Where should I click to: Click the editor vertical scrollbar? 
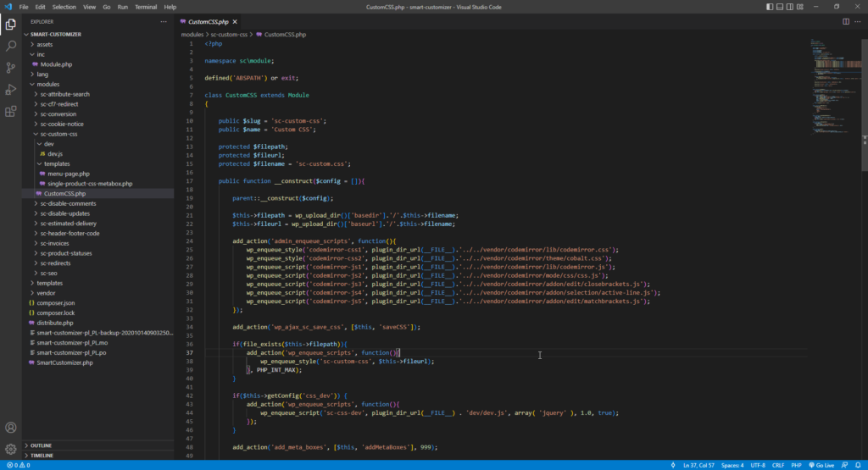(865, 105)
